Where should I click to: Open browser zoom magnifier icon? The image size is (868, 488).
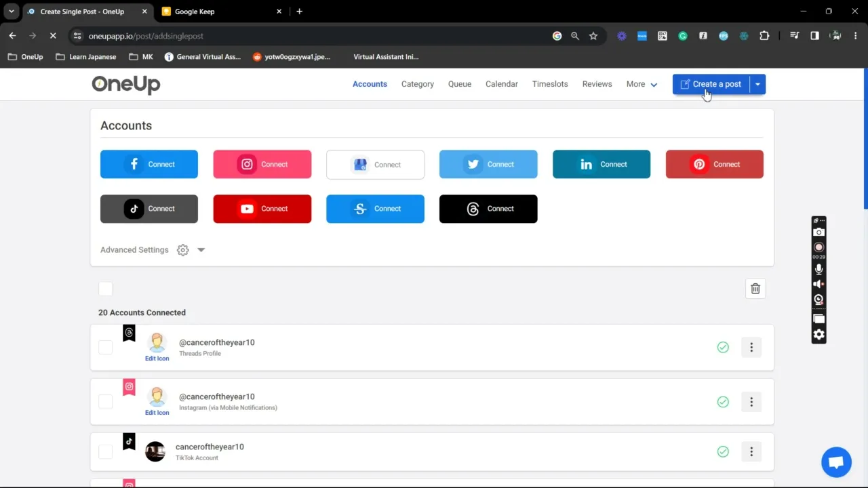point(575,36)
